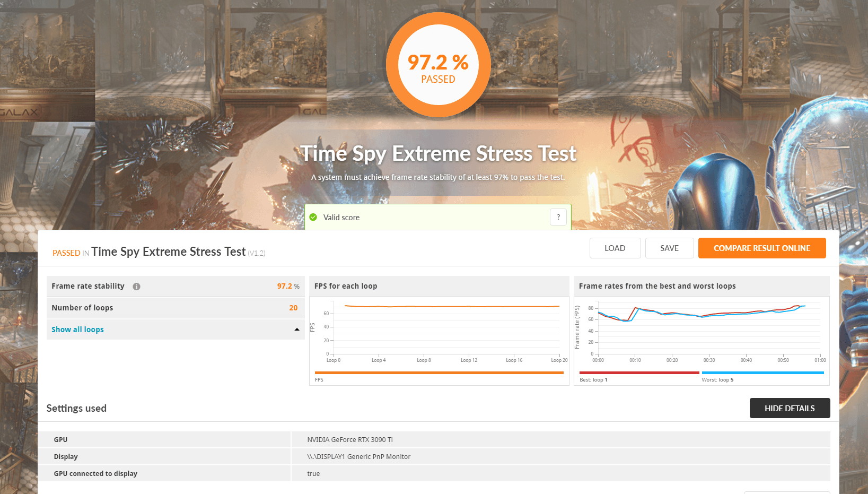Click the red Best: loop 1 legend bar
The height and width of the screenshot is (494, 868).
[x=639, y=373]
